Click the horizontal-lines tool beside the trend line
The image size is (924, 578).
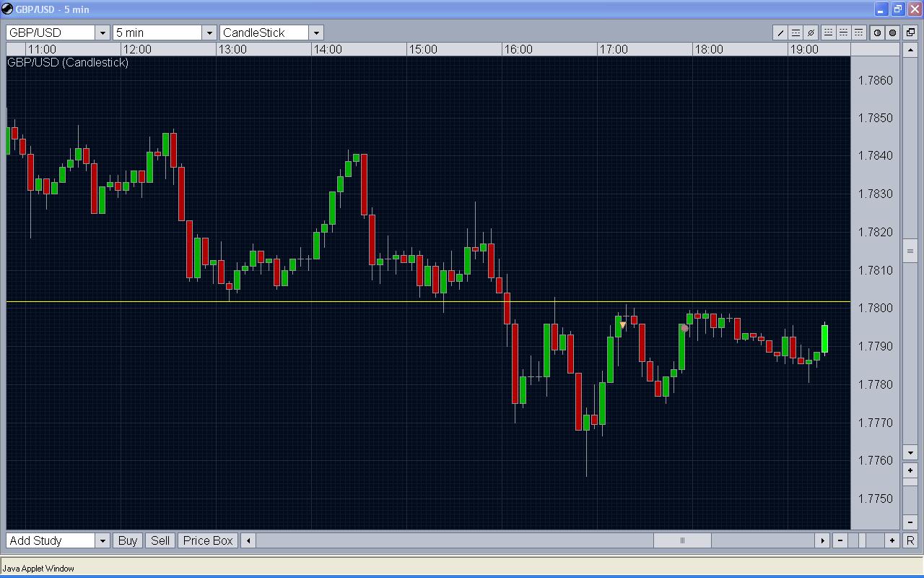[796, 33]
